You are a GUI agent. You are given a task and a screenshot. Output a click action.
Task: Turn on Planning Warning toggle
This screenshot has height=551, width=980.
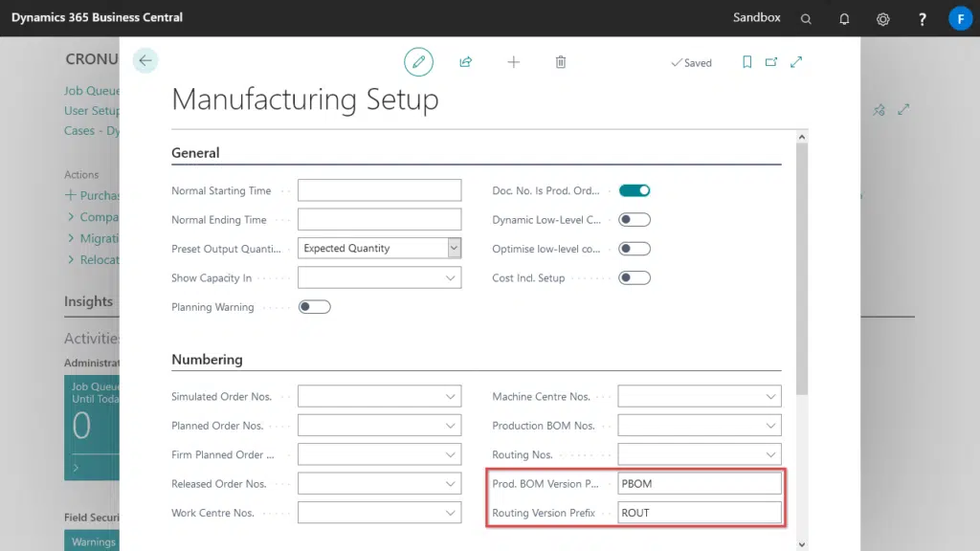315,307
